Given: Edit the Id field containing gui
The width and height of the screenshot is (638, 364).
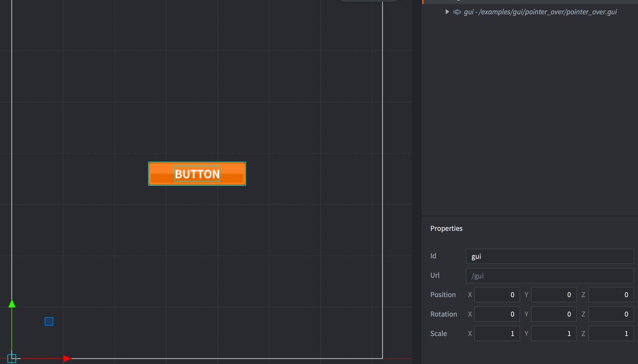Looking at the screenshot, I should pyautogui.click(x=550, y=256).
